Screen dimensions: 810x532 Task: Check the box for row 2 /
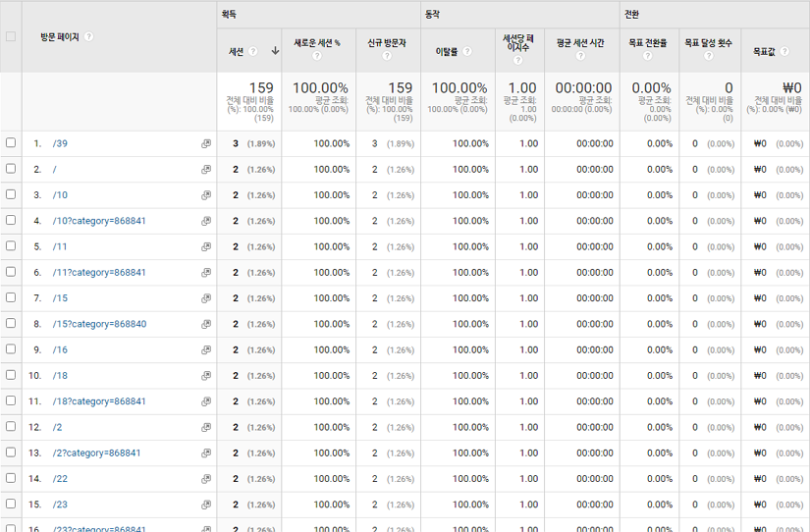click(x=11, y=169)
